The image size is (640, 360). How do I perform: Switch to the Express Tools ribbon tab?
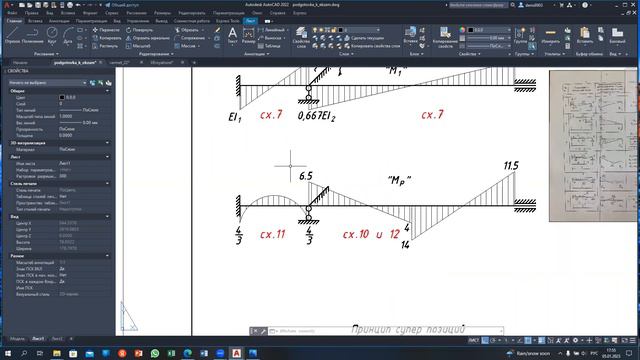(x=227, y=21)
